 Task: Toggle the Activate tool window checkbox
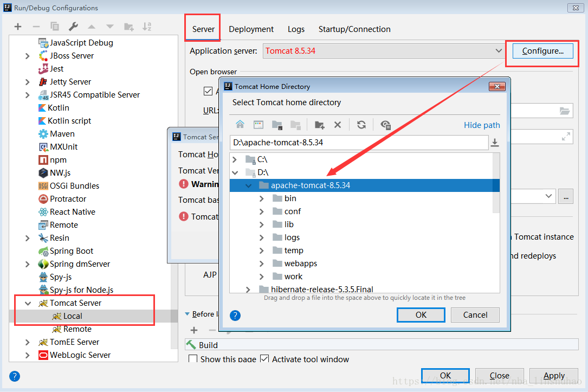point(264,358)
